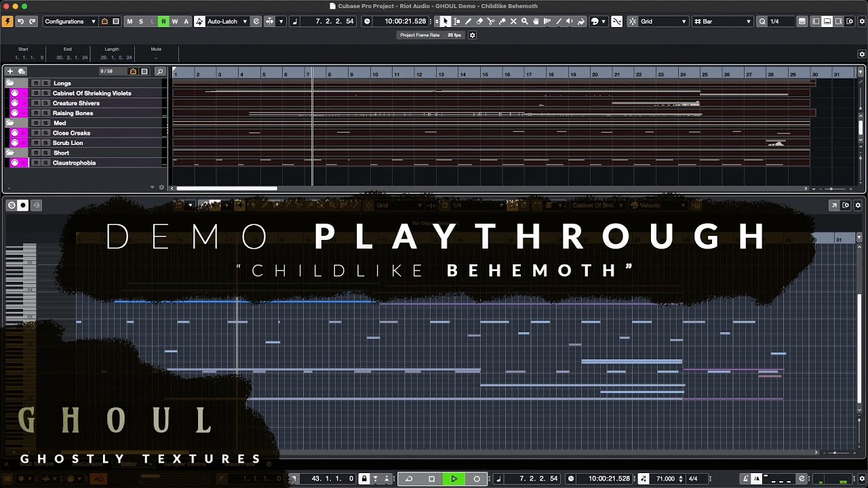Select the Draw pencil tool
Viewport: 868px width, 488px height.
(x=468, y=22)
